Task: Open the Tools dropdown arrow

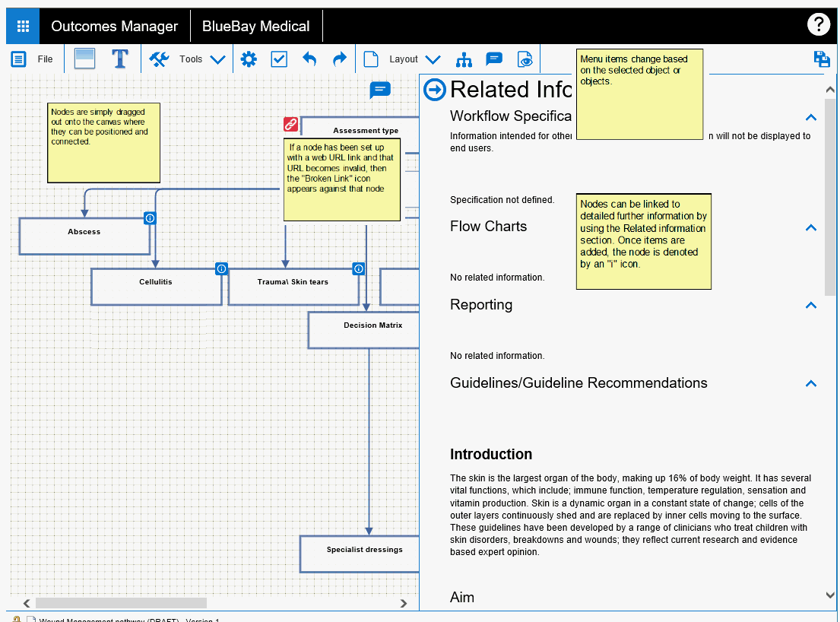Action: 217,59
